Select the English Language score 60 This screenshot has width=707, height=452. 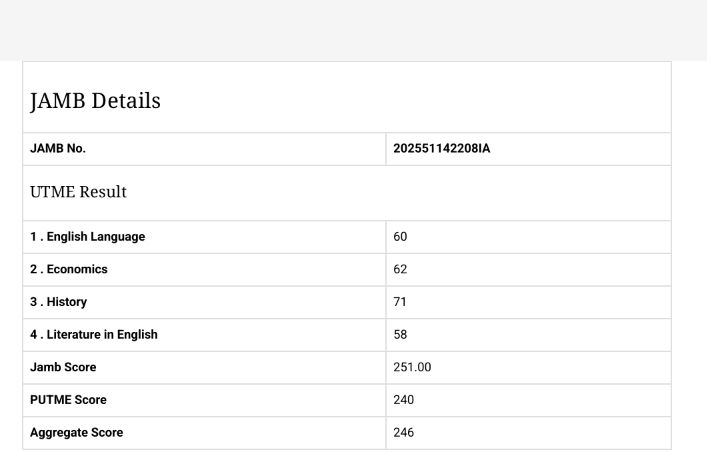(x=401, y=237)
